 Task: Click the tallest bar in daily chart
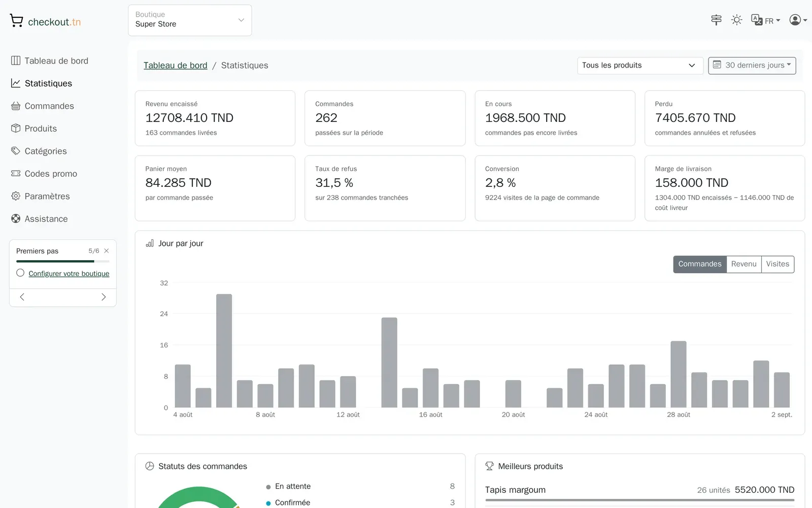(x=224, y=351)
